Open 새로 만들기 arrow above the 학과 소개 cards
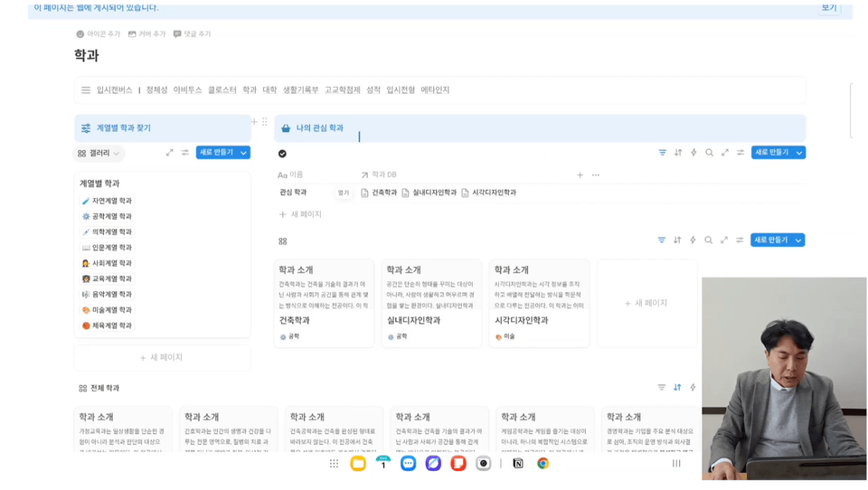 click(798, 240)
